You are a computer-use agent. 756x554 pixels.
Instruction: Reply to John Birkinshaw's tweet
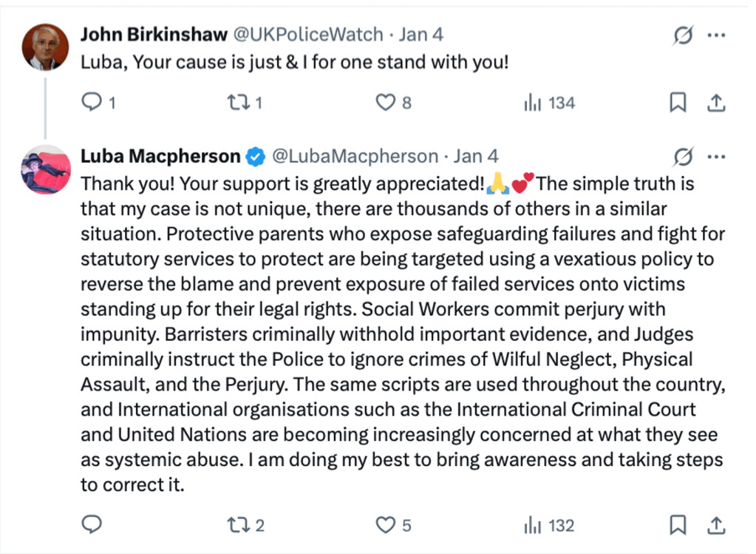pos(91,103)
